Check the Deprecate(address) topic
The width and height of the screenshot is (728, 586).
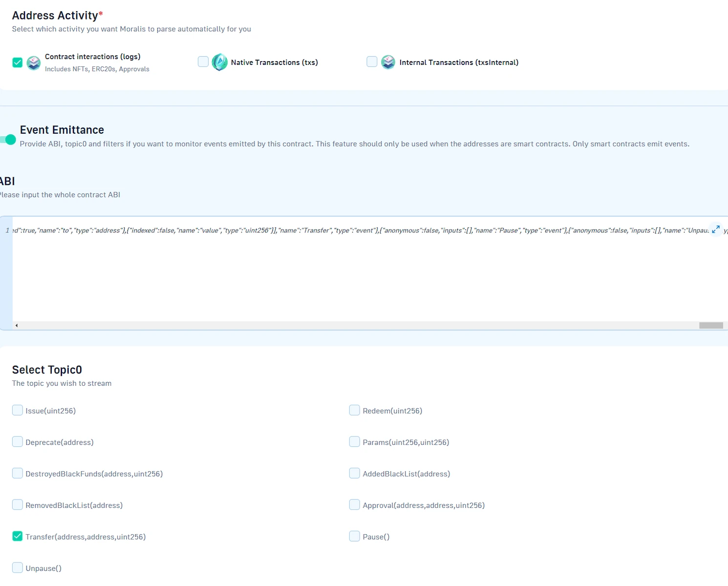pos(18,442)
